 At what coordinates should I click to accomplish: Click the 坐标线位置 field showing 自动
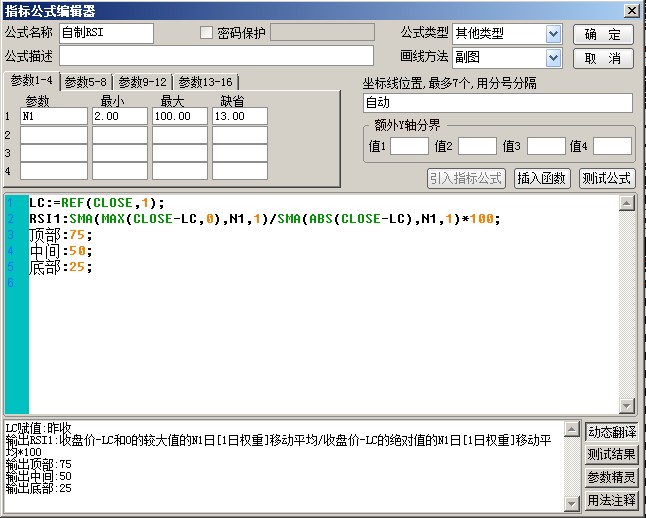coord(498,103)
